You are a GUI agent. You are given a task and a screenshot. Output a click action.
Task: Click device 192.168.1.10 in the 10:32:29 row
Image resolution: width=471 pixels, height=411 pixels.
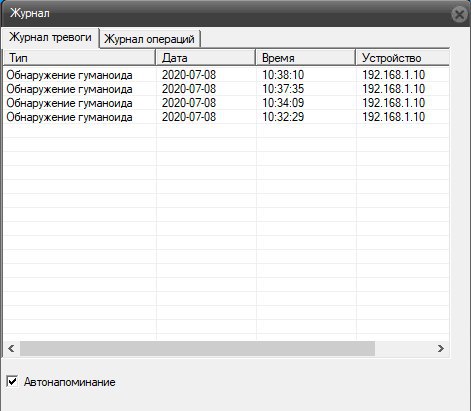[394, 117]
